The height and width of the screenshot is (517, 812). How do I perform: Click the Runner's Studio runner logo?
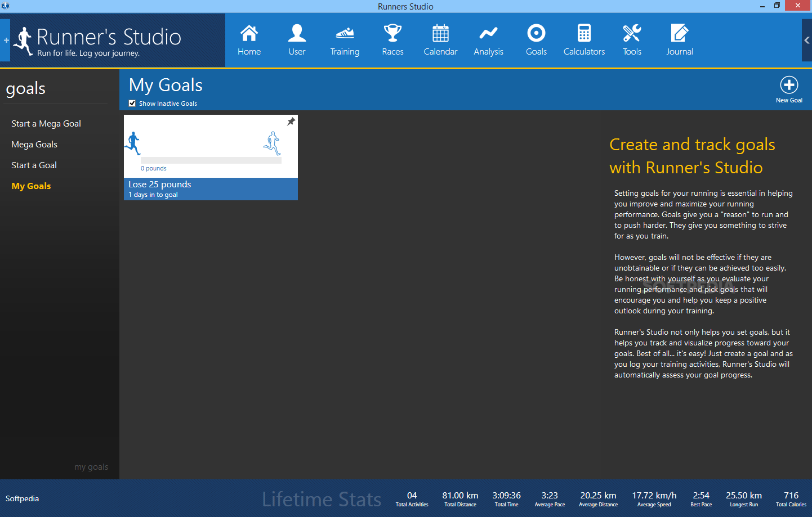pyautogui.click(x=23, y=42)
